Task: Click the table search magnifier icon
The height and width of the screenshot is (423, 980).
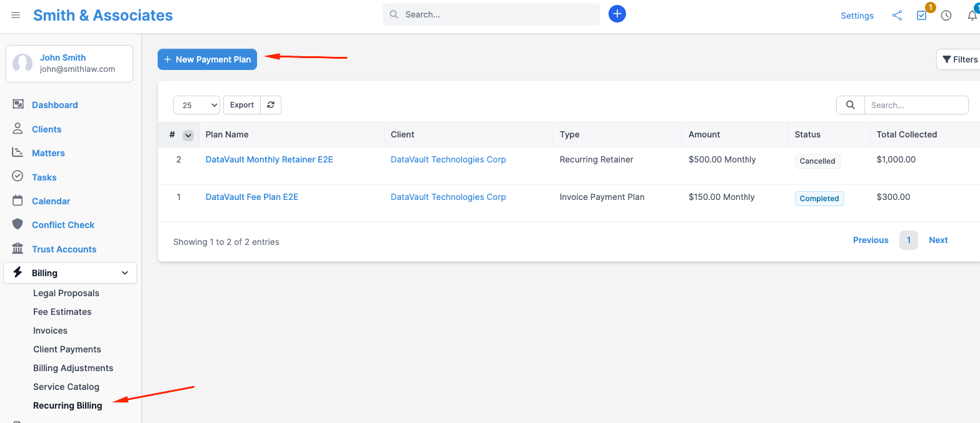Action: (x=851, y=105)
